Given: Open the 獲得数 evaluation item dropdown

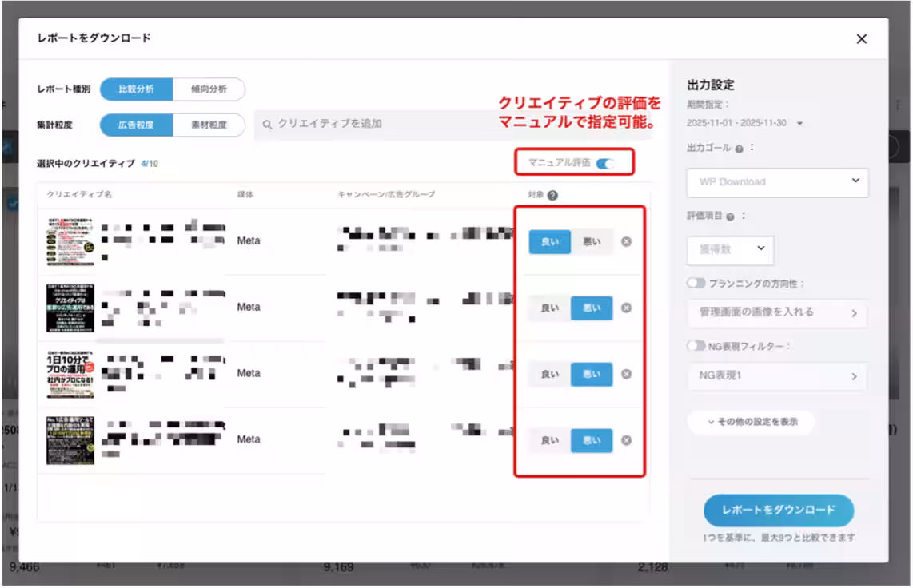Looking at the screenshot, I should [730, 250].
